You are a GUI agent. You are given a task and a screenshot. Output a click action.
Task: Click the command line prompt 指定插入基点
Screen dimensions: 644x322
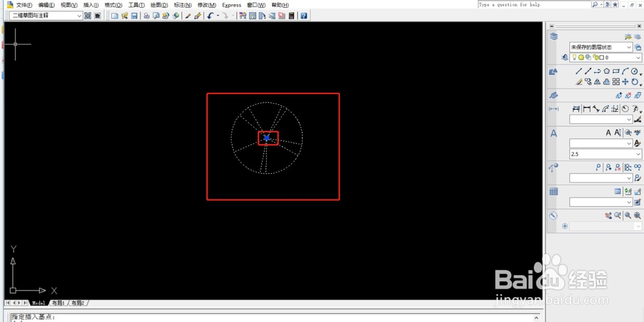[x=33, y=317]
